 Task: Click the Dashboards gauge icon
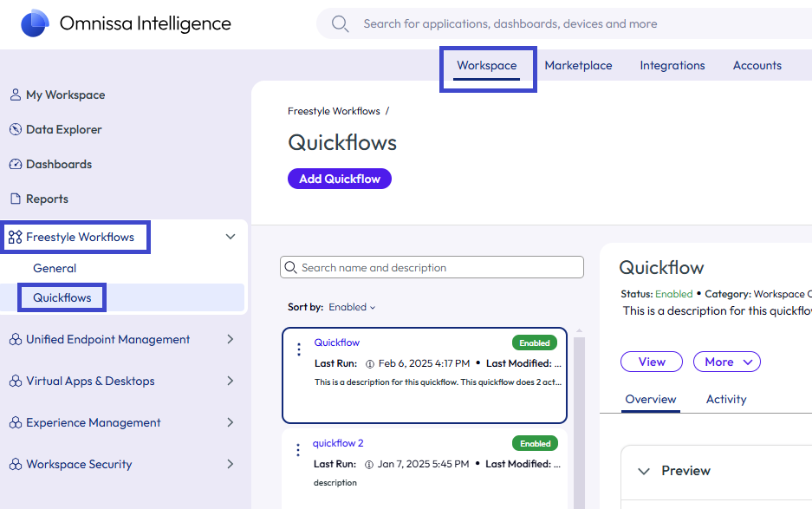[16, 164]
